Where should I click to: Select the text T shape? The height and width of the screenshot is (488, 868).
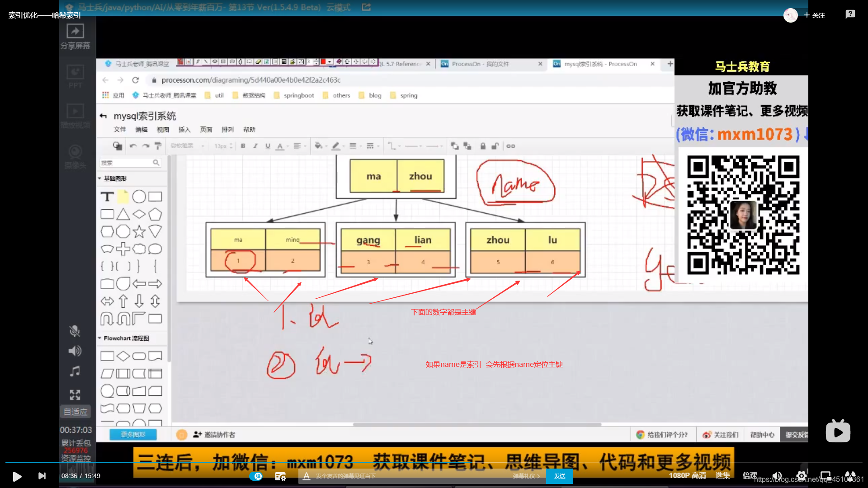(107, 197)
